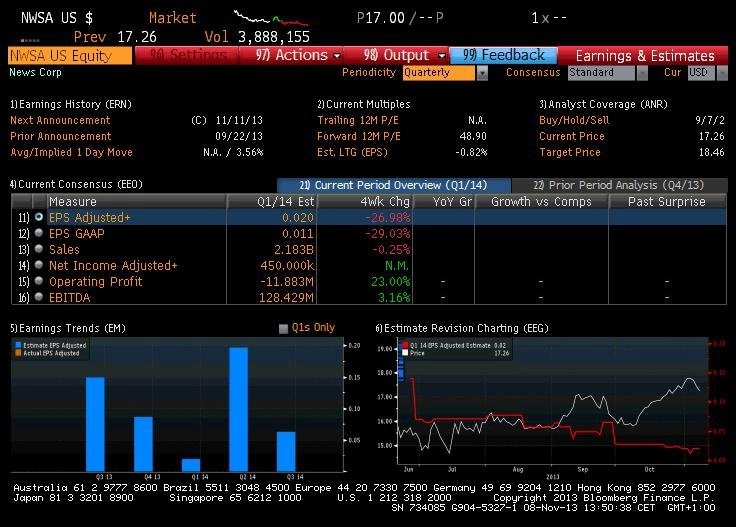Click the Buy/Hold/Sell value 9/7/2

tap(710, 120)
